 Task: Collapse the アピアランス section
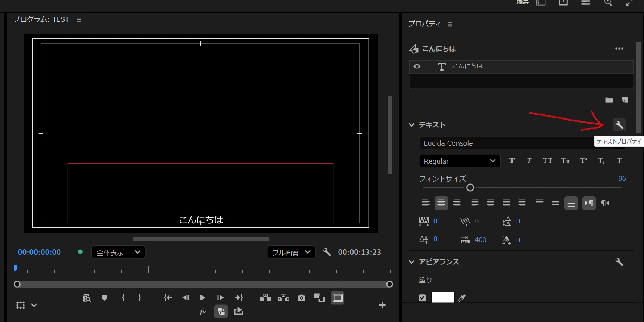(x=412, y=262)
